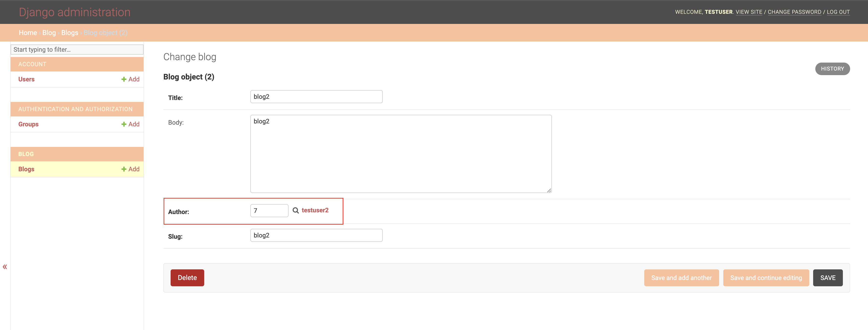Click the Add link next to Groups
Image resolution: width=868 pixels, height=330 pixels.
[130, 124]
